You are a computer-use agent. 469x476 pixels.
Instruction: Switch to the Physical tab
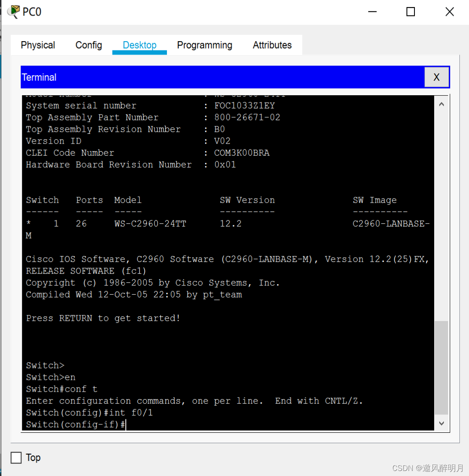[38, 45]
